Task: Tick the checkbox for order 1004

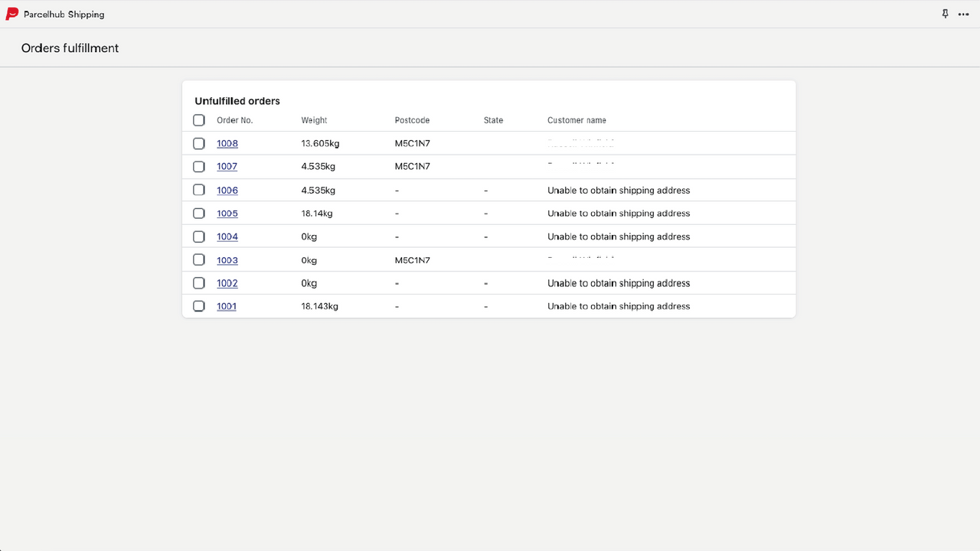Action: (199, 236)
